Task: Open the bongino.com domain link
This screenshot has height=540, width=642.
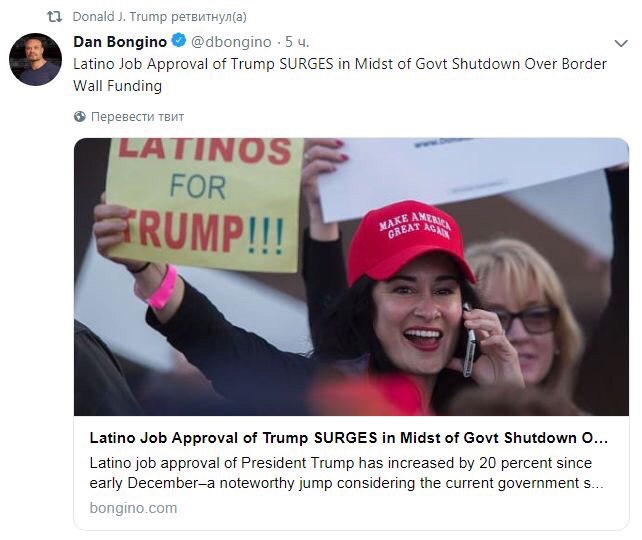Action: (x=133, y=508)
